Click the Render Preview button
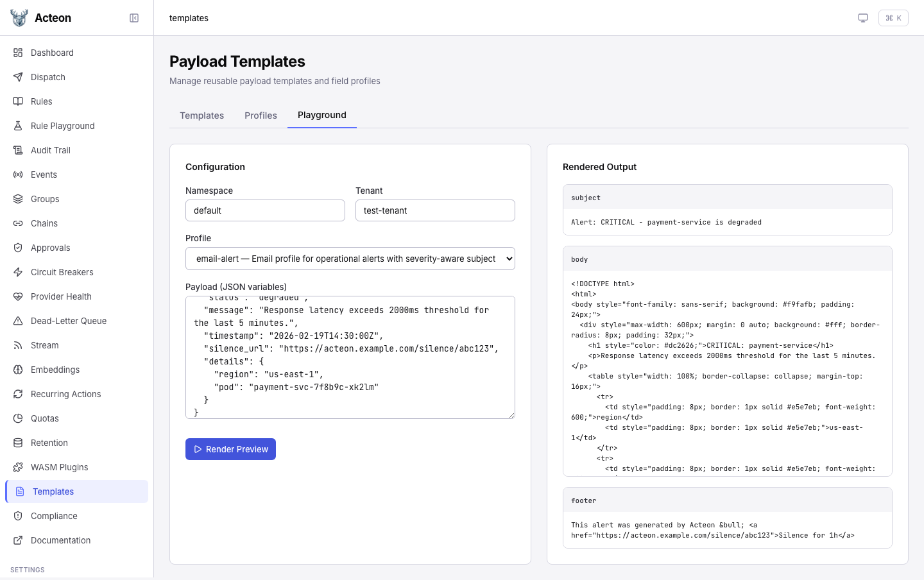 click(230, 449)
